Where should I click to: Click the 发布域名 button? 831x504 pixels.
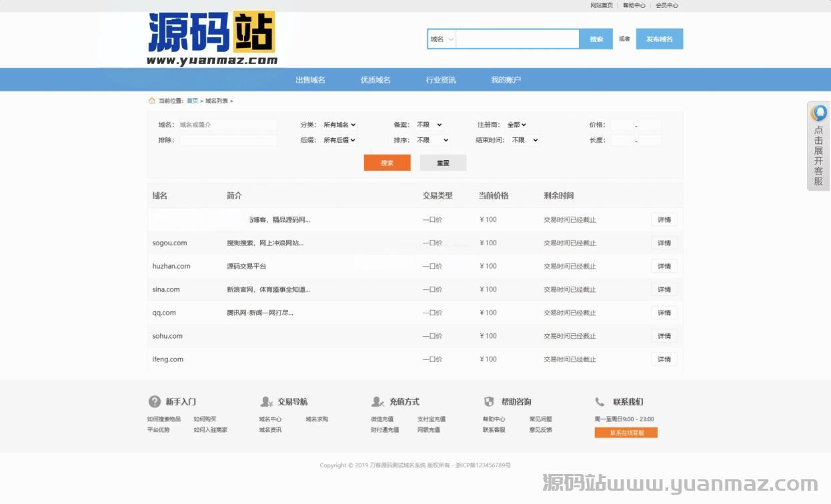[x=659, y=39]
